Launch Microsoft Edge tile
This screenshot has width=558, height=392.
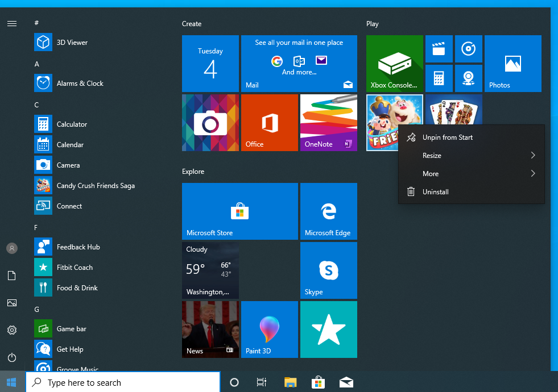coord(328,211)
